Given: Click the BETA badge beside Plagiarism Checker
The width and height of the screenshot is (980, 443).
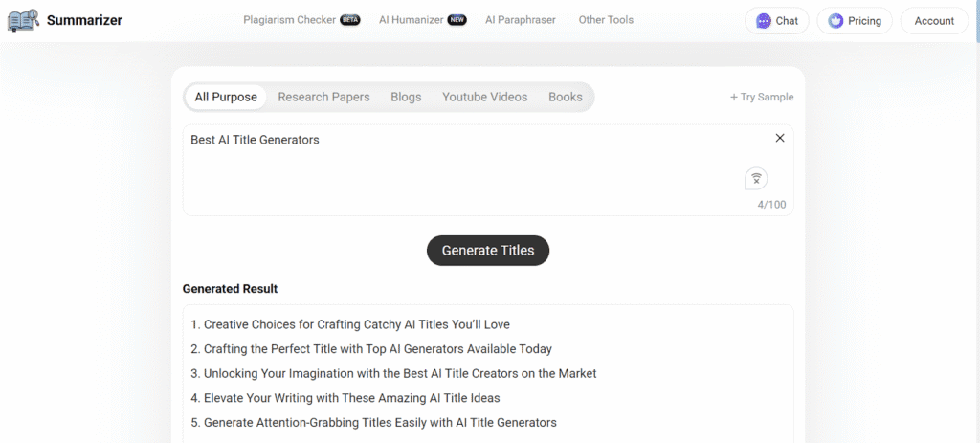Looking at the screenshot, I should pos(350,20).
